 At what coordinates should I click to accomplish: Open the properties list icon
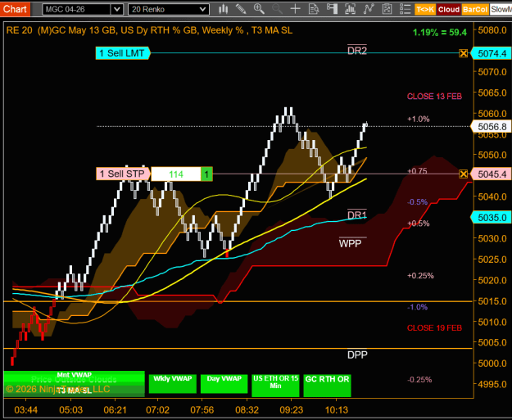pos(406,9)
